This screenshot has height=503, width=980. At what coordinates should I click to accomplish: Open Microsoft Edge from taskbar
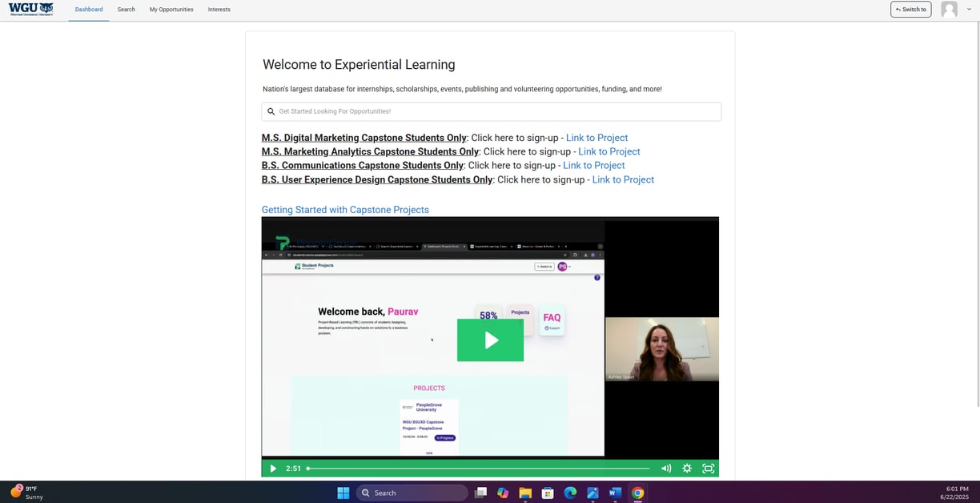[x=570, y=493]
